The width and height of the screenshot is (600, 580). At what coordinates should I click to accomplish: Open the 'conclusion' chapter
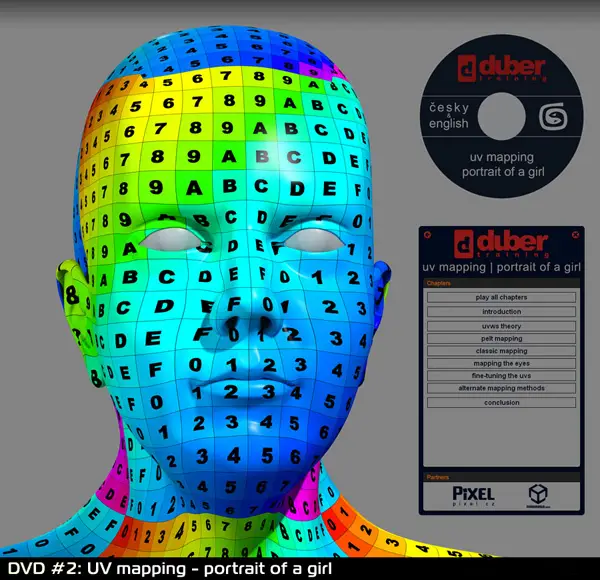tap(501, 402)
